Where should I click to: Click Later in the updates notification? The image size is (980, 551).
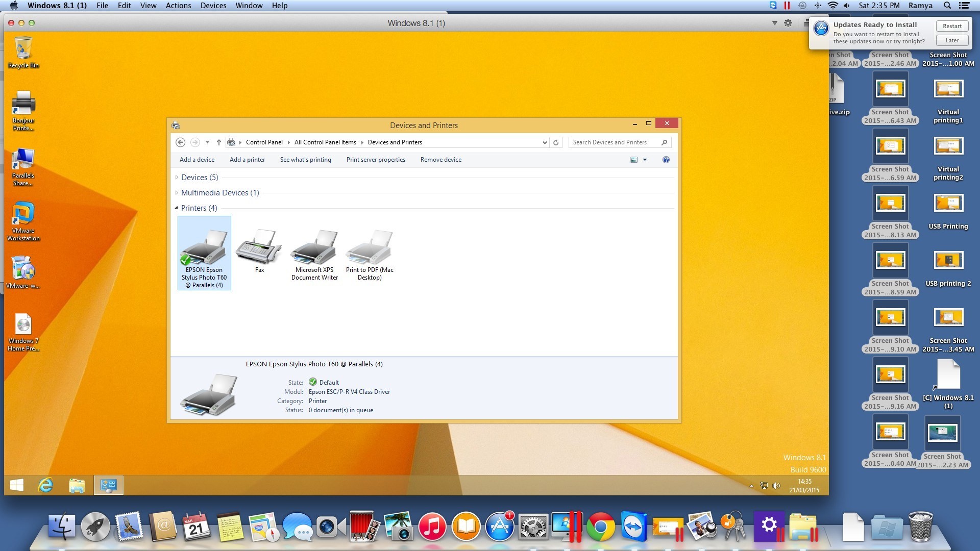point(952,40)
